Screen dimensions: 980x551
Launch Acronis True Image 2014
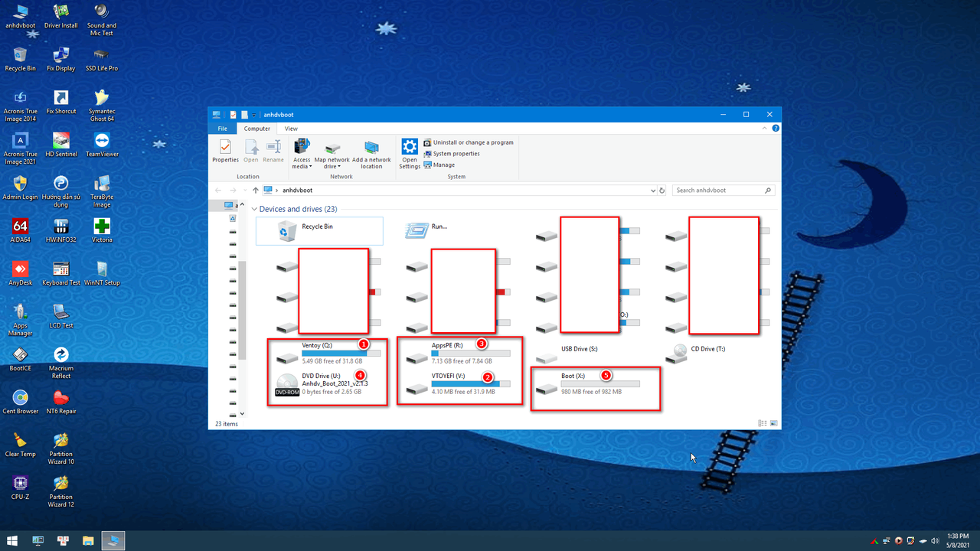[x=20, y=106]
